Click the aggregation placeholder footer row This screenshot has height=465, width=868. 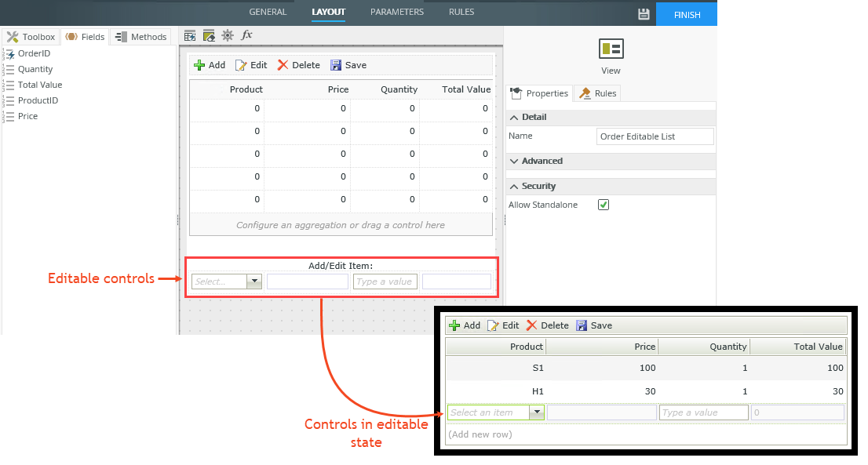pyautogui.click(x=341, y=225)
